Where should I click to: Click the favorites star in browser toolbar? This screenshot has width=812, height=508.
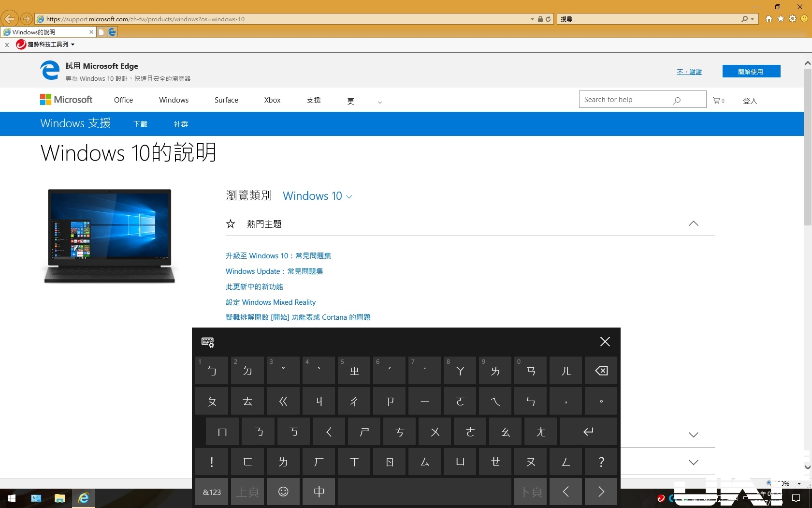click(781, 19)
